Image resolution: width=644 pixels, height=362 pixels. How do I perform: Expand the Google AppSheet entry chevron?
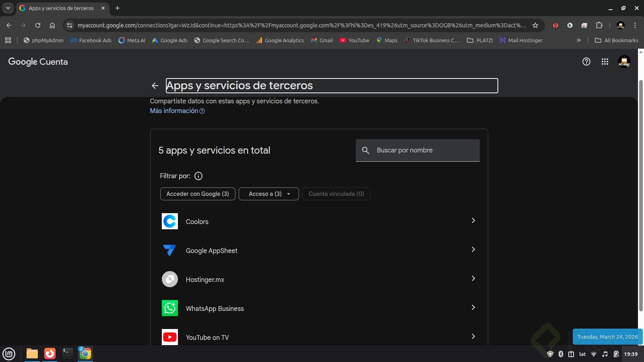[x=473, y=250]
